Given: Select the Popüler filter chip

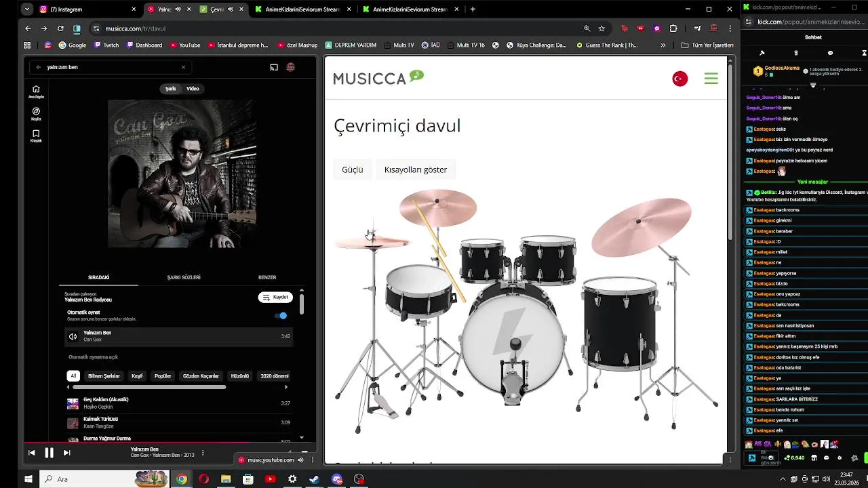Looking at the screenshot, I should [163, 375].
